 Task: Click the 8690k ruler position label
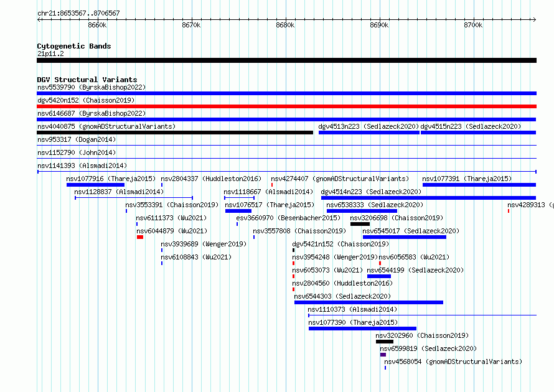tap(379, 25)
